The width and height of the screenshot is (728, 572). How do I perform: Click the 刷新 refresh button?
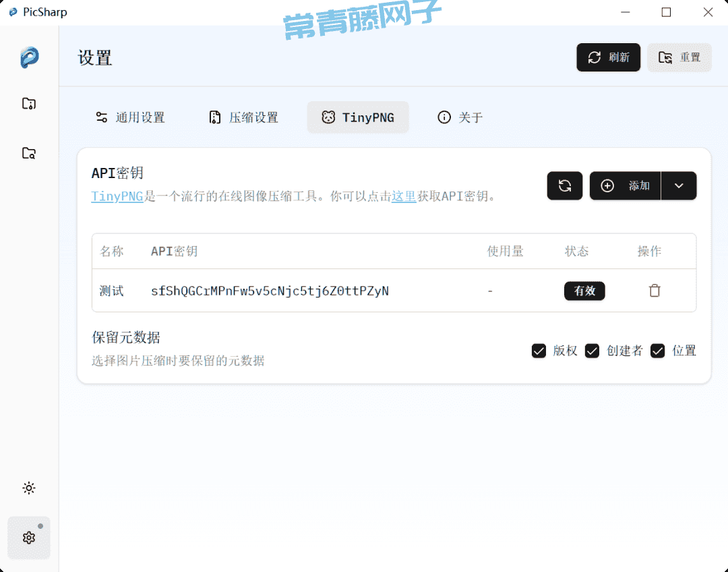[608, 57]
